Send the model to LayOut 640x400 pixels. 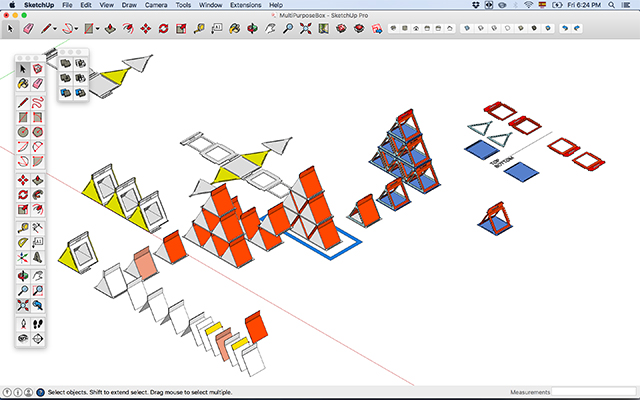pos(377,29)
